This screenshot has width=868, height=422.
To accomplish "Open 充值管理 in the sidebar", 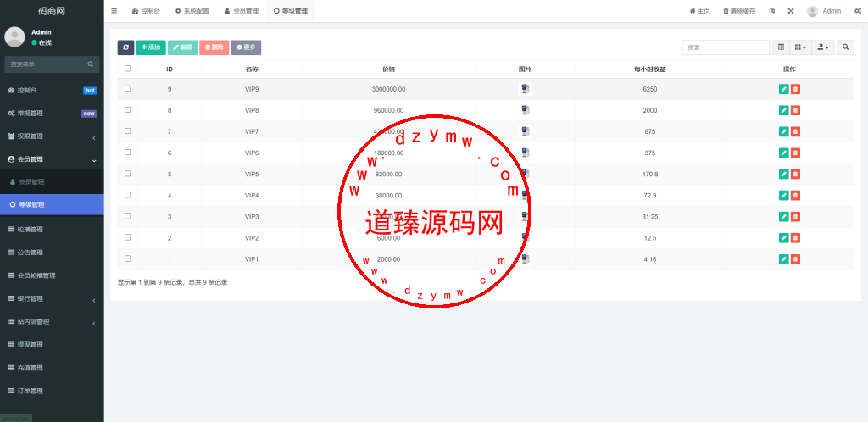I will click(x=52, y=368).
